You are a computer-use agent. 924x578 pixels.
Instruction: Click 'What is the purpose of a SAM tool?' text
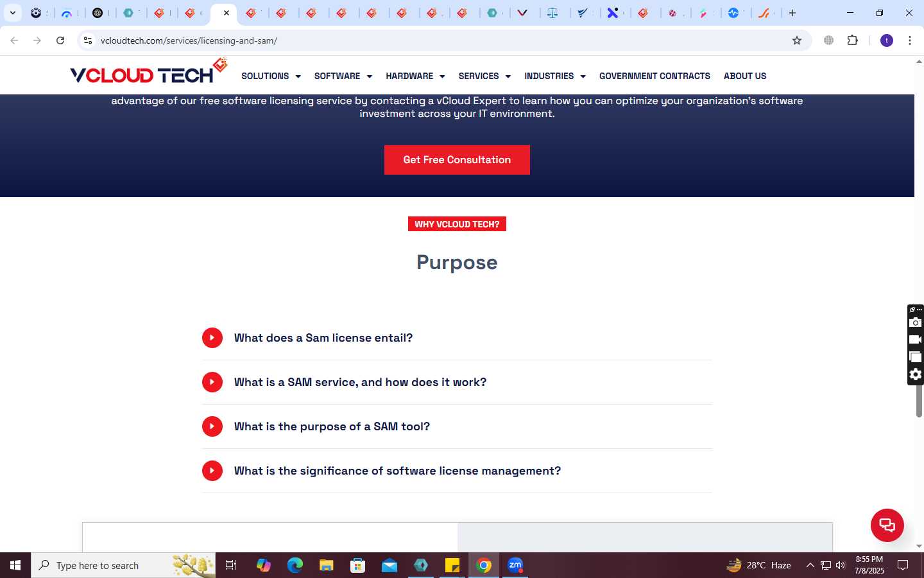pyautogui.click(x=332, y=426)
